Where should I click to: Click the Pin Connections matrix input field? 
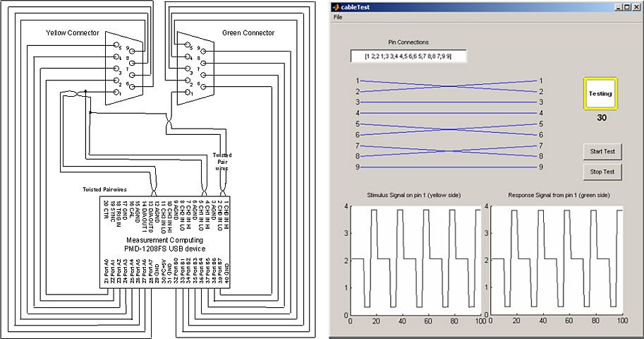pos(408,56)
